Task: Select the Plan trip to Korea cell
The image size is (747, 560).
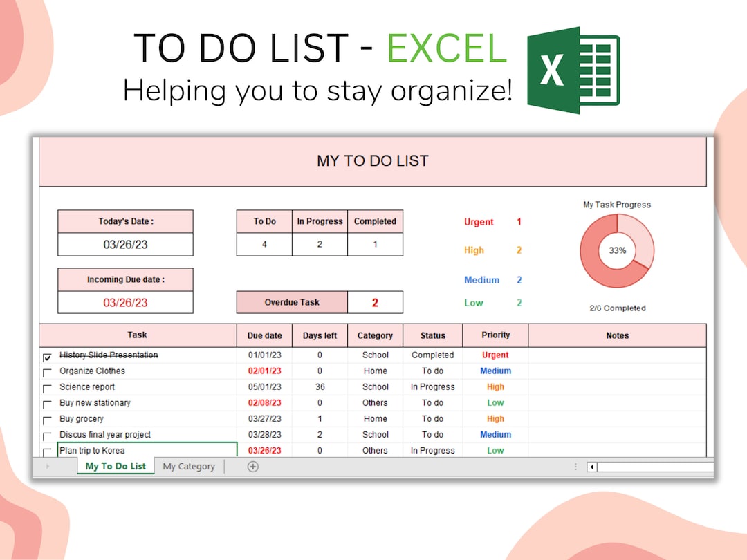Action: pos(147,451)
